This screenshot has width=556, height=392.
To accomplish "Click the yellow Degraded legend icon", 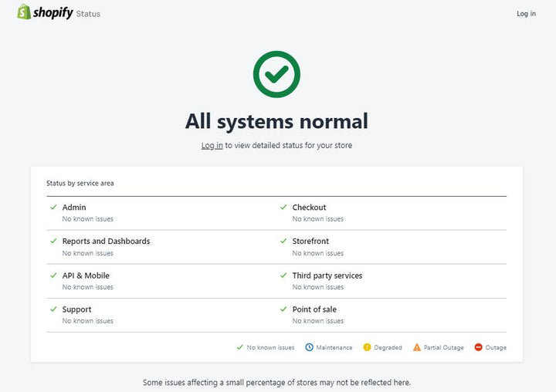I will pyautogui.click(x=367, y=347).
